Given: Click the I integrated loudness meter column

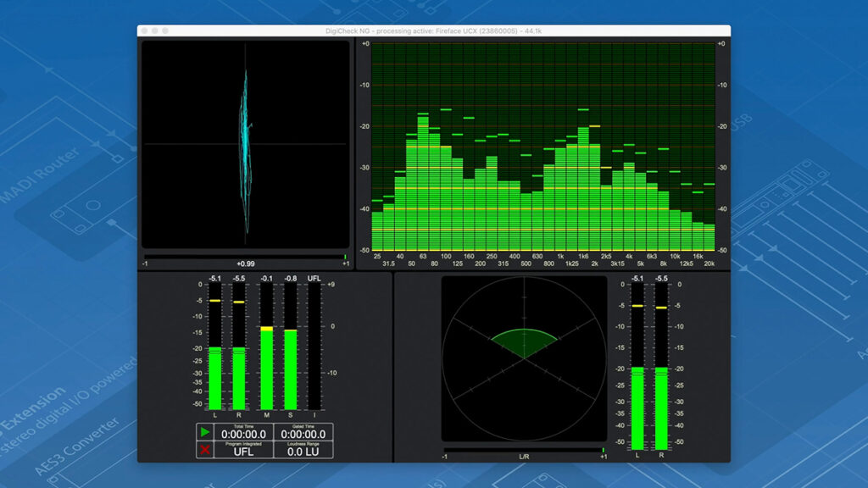Looking at the screenshot, I should coord(314,347).
